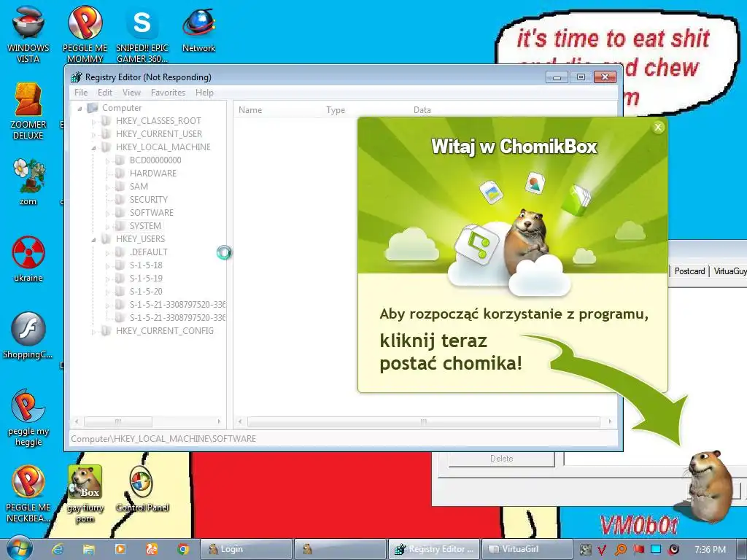747x560 pixels.
Task: Open the media player taskbar icon
Action: (x=120, y=549)
